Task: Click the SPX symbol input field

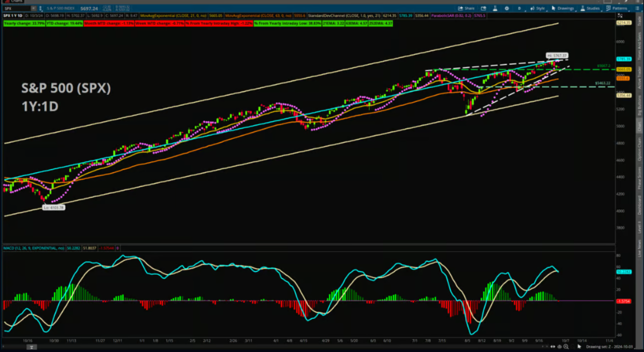Action: [16, 9]
